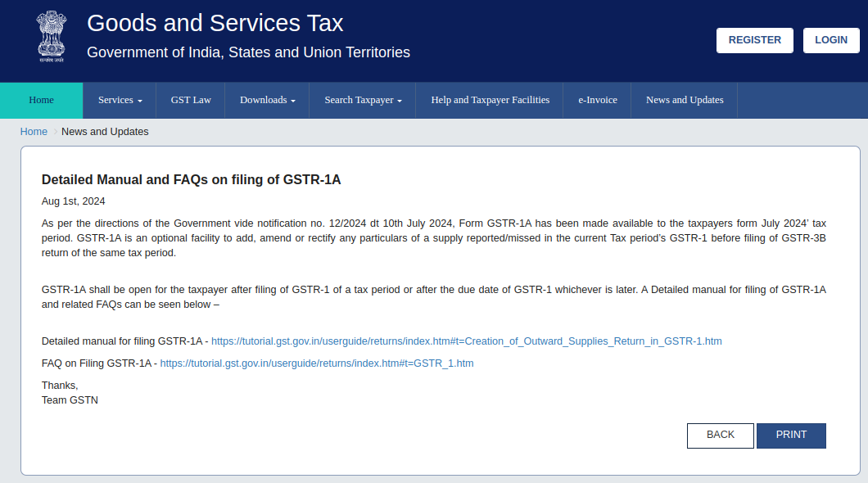Click News and Updates breadcrumb text
Screen dimensions: 868x483
(105, 132)
